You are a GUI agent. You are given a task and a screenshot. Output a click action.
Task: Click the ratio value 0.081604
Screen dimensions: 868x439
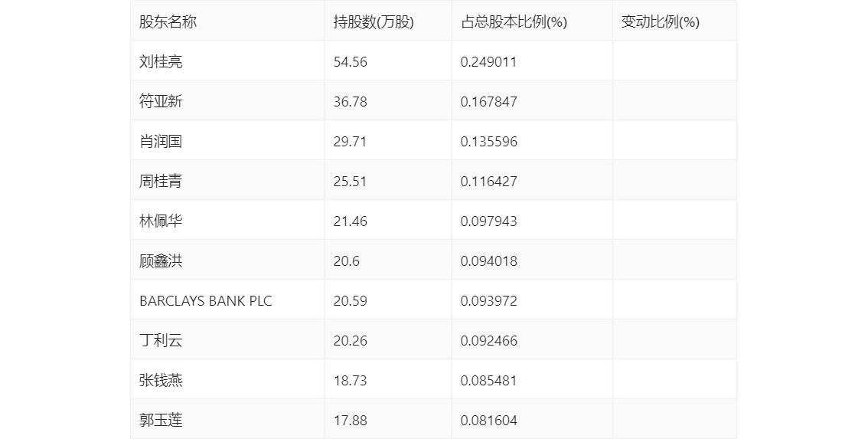489,421
